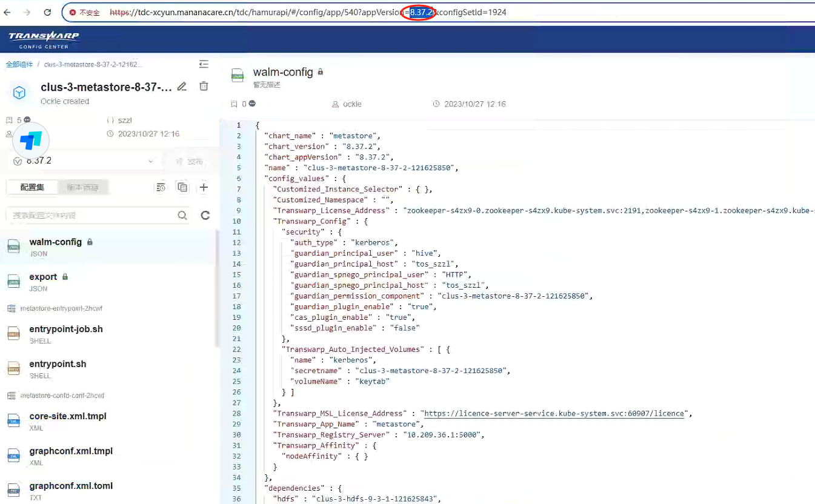Open the history list icon near tabs
The image size is (815, 504).
pos(161,187)
